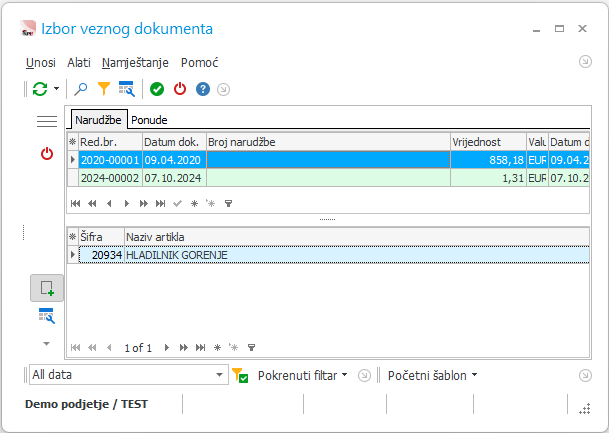Go to previous page in orders navigator

point(92,203)
